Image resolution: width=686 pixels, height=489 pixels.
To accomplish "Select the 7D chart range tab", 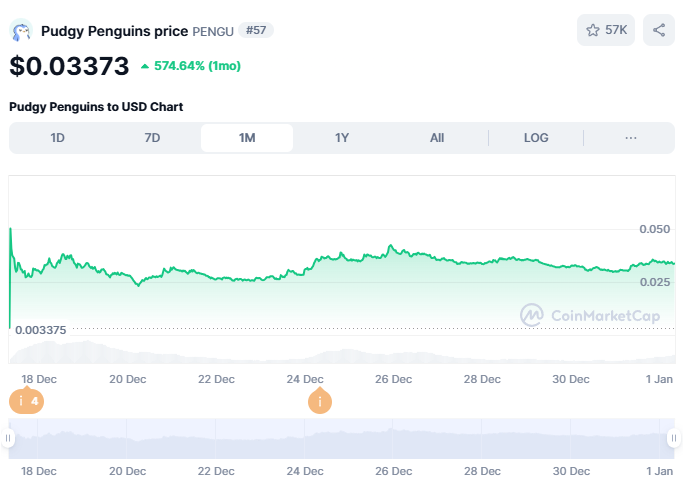I will coord(152,138).
